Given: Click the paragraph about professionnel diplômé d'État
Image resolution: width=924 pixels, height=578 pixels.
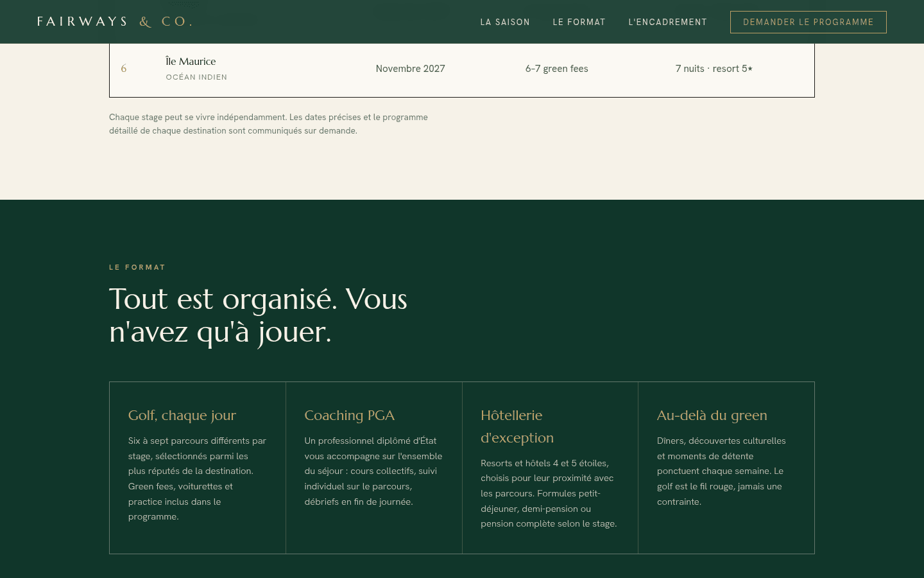Looking at the screenshot, I should pos(373,471).
